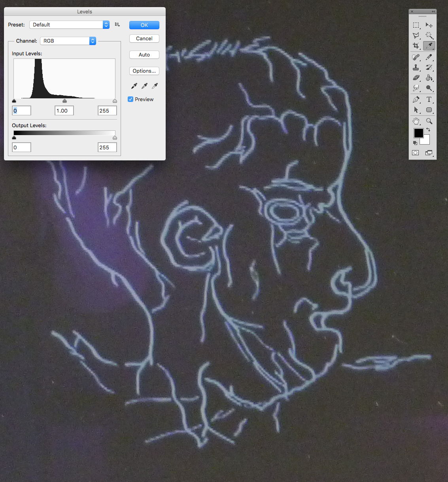Uncheck the Preview checkbox

point(130,99)
